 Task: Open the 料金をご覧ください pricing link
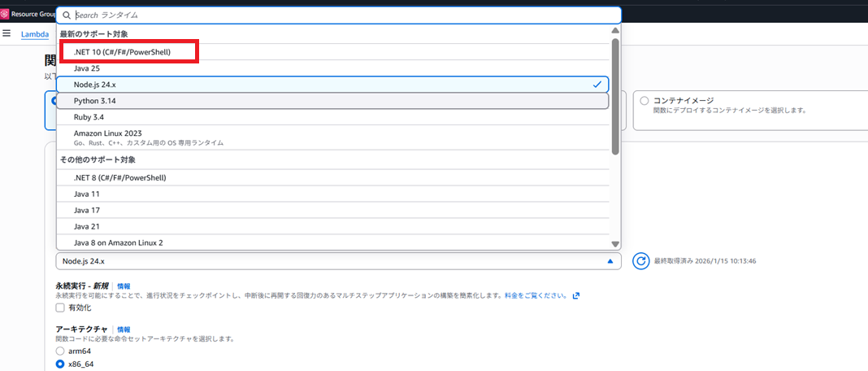[536, 295]
